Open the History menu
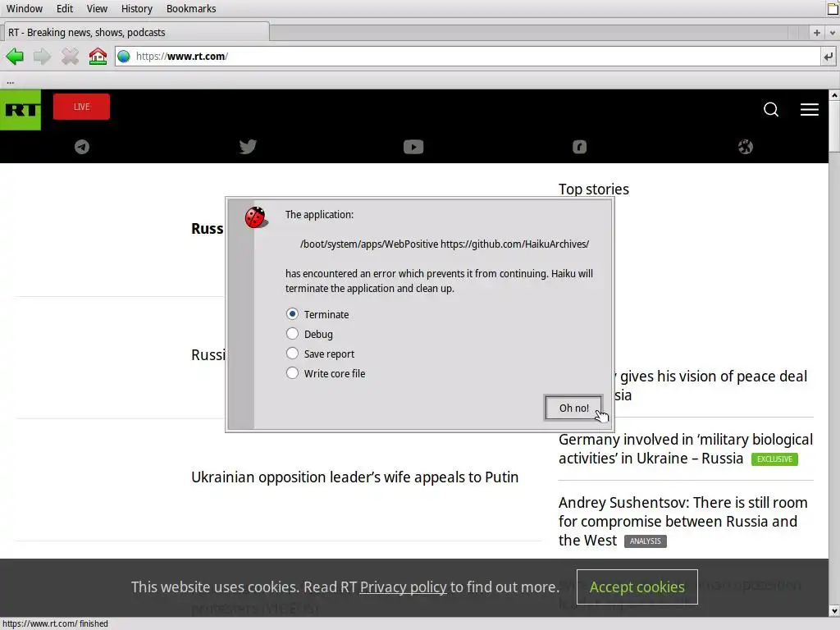This screenshot has width=840, height=630. (x=137, y=8)
